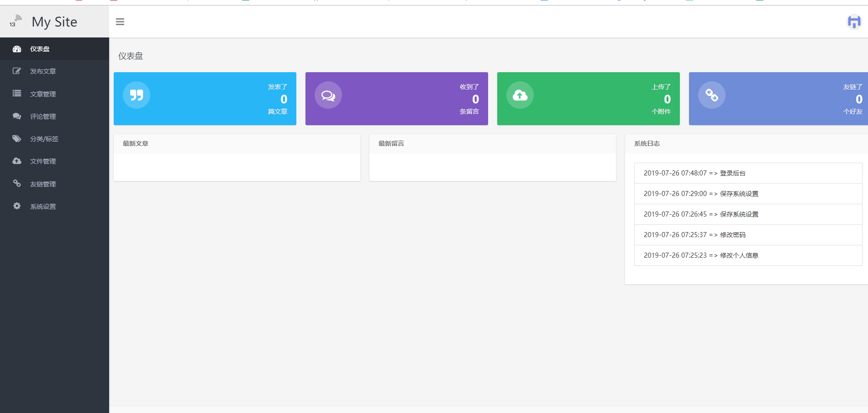This screenshot has height=413, width=868.
Task: Click the save icon at the top right
Action: point(854,21)
